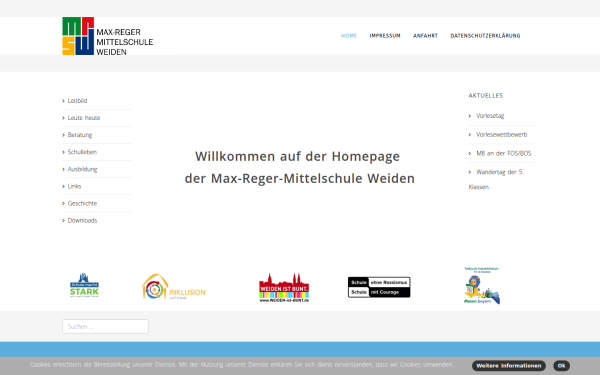Viewport: 600px width, 375px height.
Task: Click the Weiden ist bunt logo
Action: click(x=284, y=288)
